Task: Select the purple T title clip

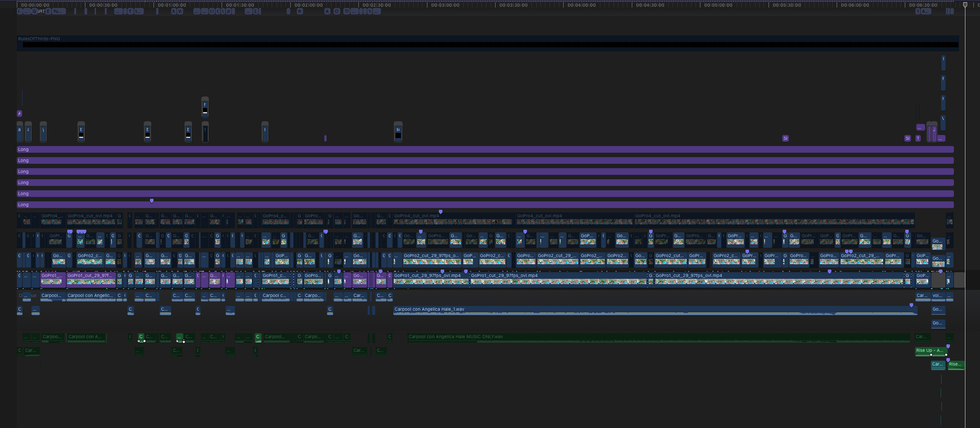Action: pos(918,139)
